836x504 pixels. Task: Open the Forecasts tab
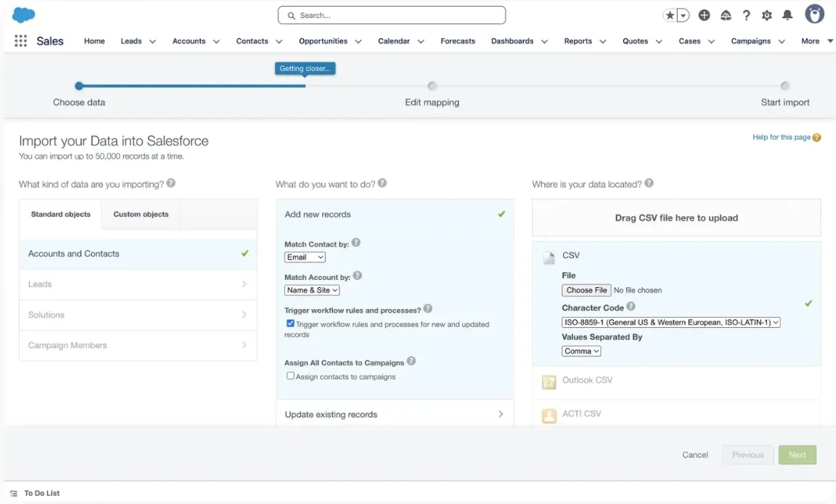tap(457, 41)
